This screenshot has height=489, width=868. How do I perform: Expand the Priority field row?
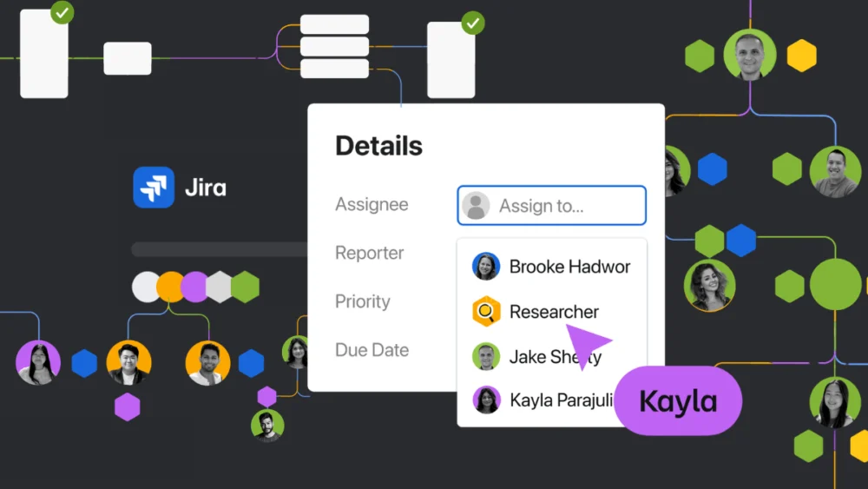pos(363,301)
